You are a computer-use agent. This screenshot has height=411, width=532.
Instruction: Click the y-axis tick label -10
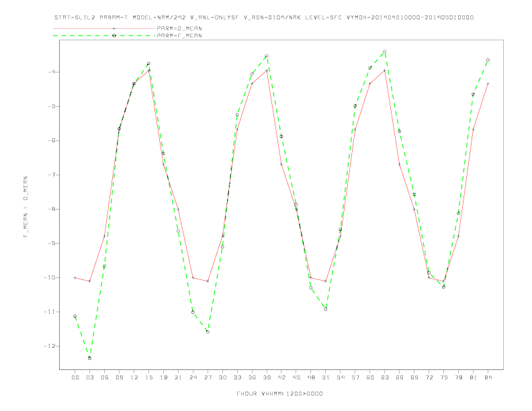[x=50, y=277]
